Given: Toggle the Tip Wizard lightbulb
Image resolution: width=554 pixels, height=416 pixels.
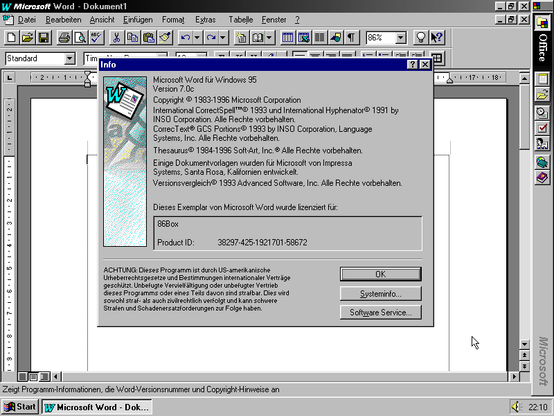Looking at the screenshot, I should 420,37.
